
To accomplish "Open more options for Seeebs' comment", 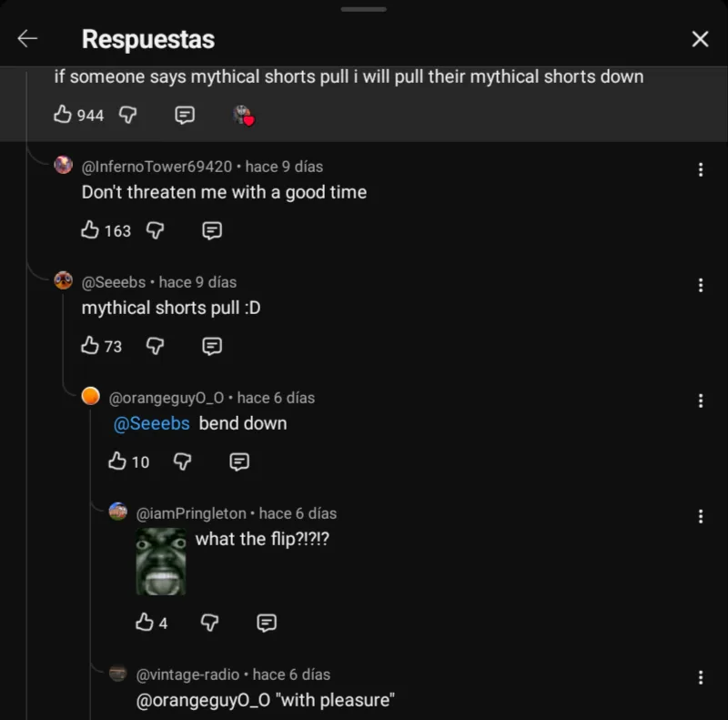I will [700, 285].
